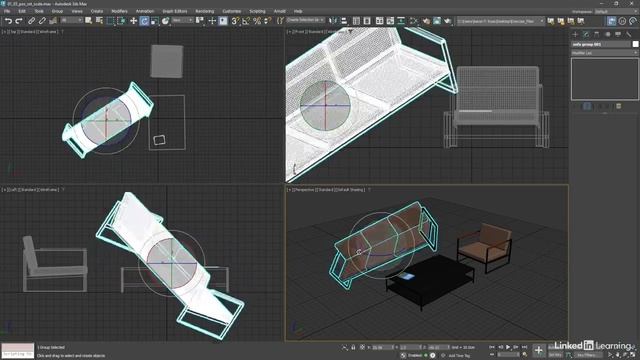Switch to the Utilities command panel tab
This screenshot has width=640, height=360.
(x=629, y=34)
